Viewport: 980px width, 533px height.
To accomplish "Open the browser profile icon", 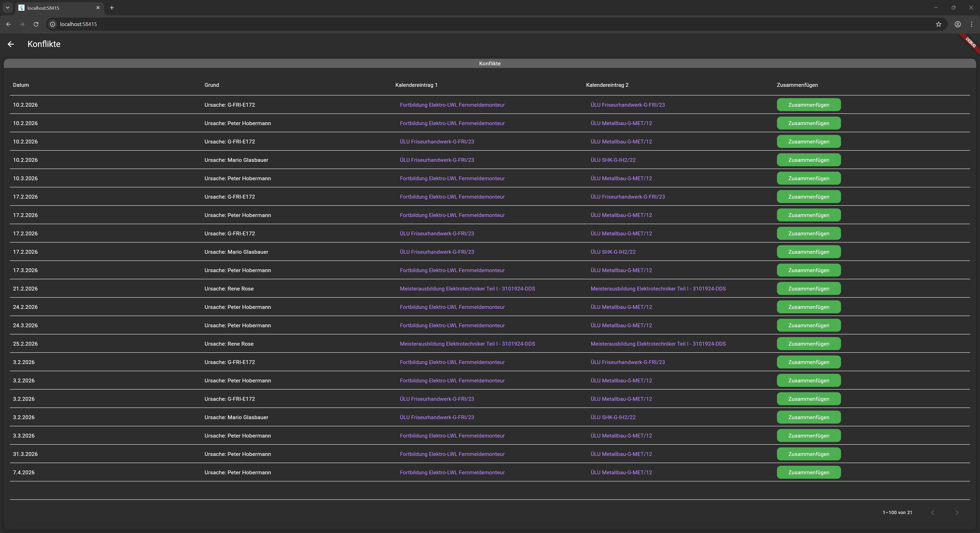I will click(x=958, y=24).
